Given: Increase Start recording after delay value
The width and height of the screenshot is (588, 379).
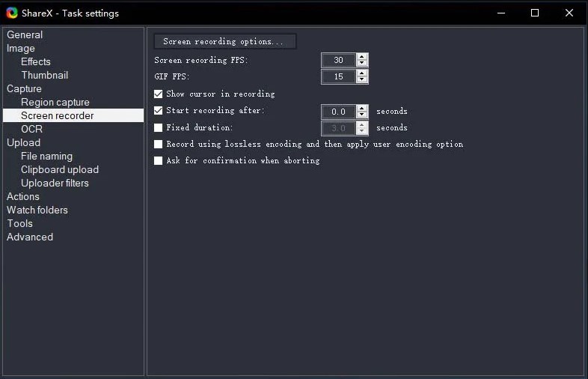Looking at the screenshot, I should point(361,109).
